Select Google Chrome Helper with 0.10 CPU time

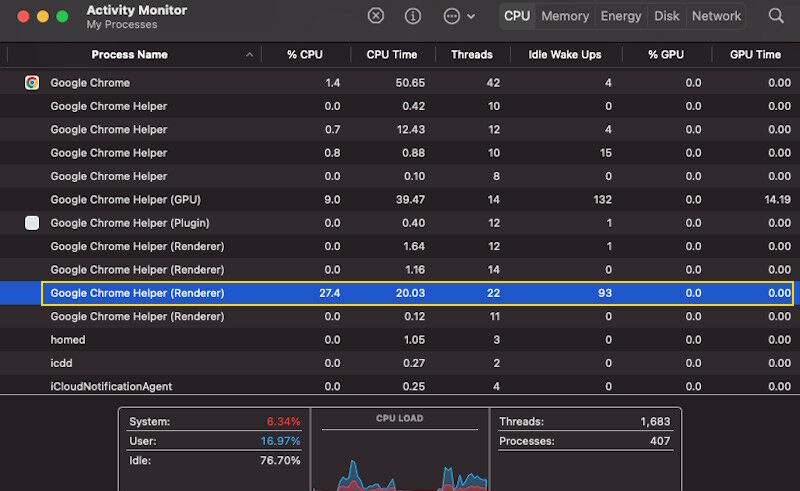click(400, 176)
